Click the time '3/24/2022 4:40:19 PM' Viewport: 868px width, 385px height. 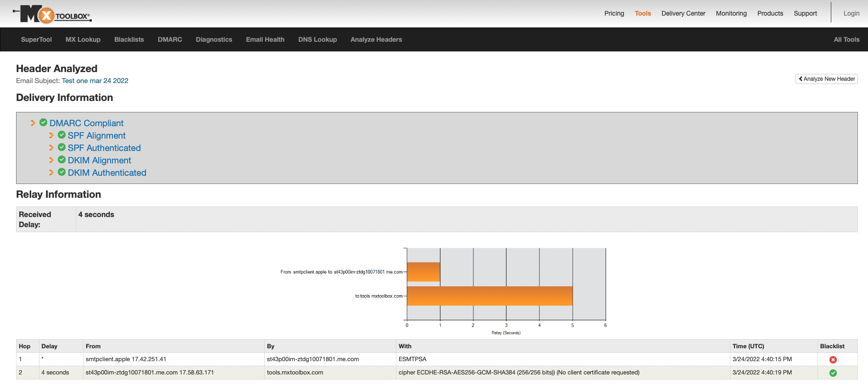click(762, 373)
